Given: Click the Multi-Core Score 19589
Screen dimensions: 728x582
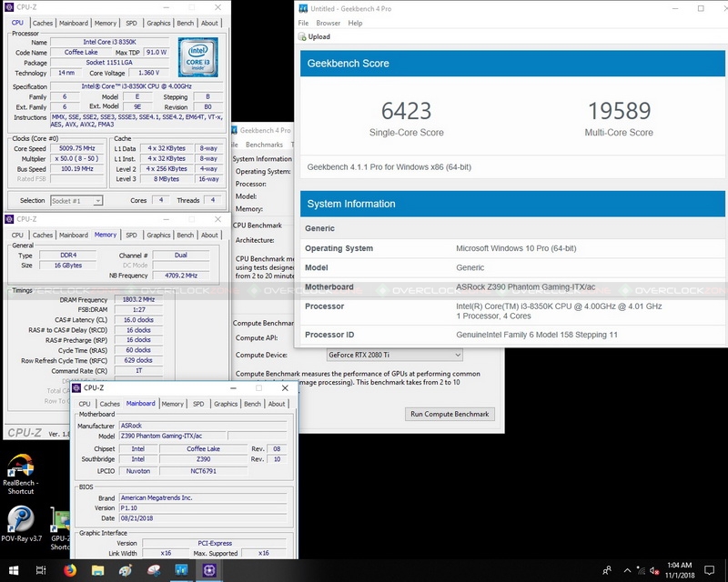Looking at the screenshot, I should coord(619,110).
